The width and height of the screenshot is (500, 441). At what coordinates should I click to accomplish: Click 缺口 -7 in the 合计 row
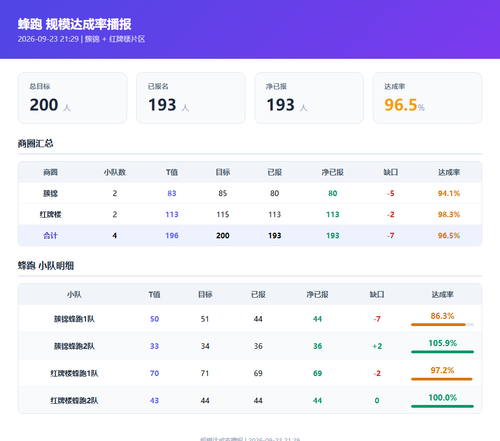point(390,236)
